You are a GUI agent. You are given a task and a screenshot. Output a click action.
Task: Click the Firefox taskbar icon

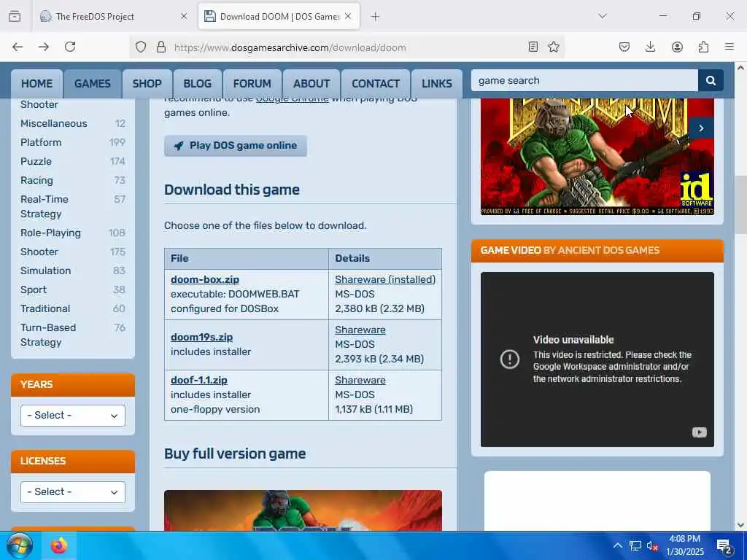click(59, 545)
